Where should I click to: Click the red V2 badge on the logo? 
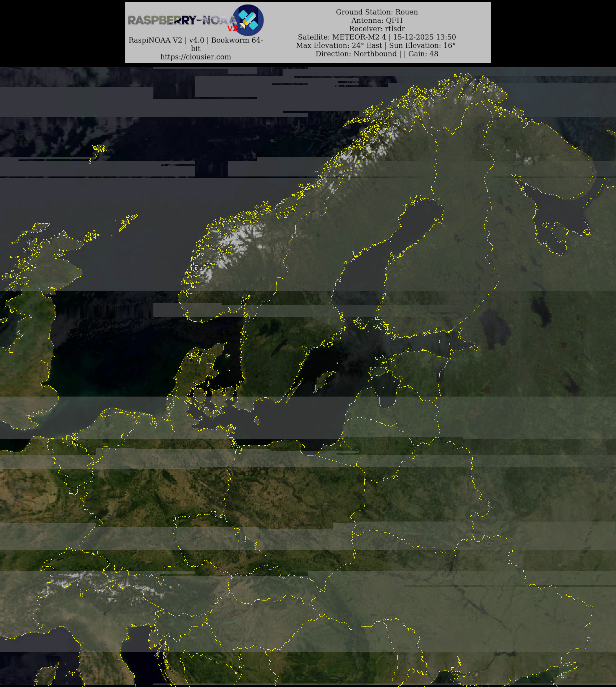[x=233, y=28]
